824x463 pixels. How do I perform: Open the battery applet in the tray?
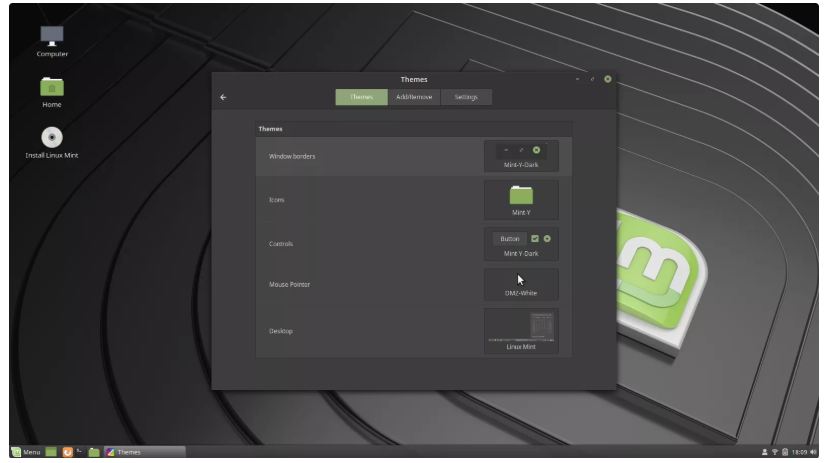(x=785, y=452)
